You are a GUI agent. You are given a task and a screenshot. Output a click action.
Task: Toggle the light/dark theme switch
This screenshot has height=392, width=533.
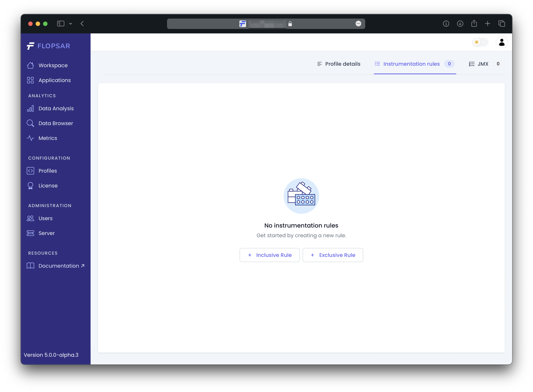[x=480, y=43]
